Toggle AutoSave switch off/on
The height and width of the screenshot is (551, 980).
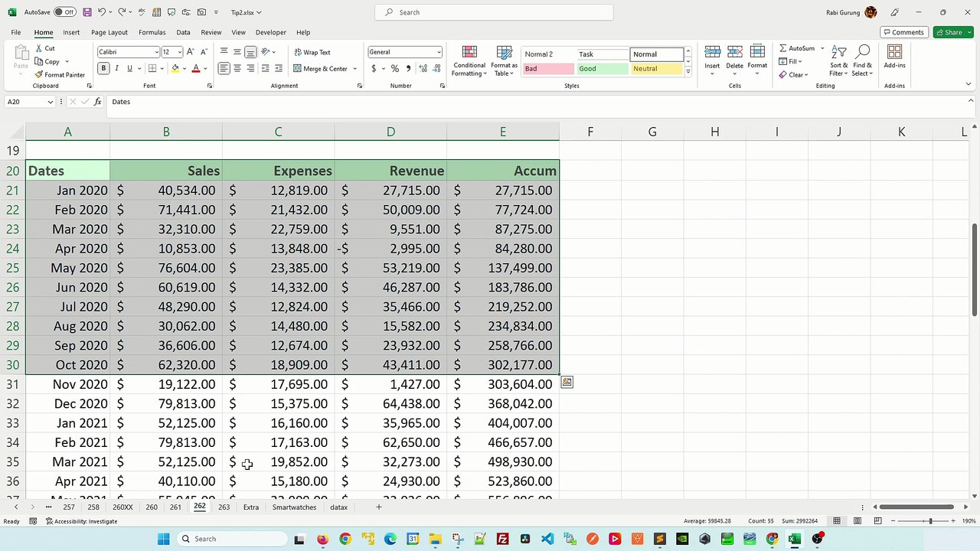[x=64, y=12]
